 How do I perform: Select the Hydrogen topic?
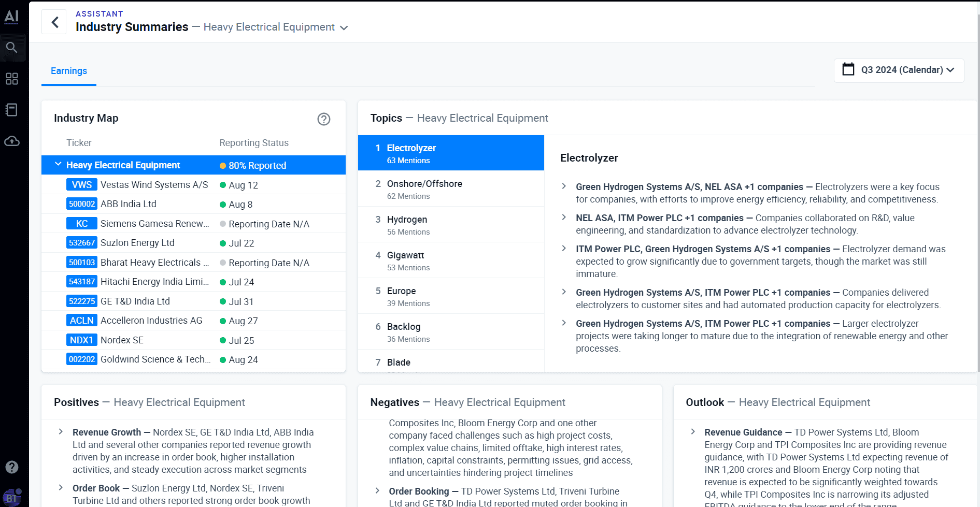pyautogui.click(x=451, y=225)
